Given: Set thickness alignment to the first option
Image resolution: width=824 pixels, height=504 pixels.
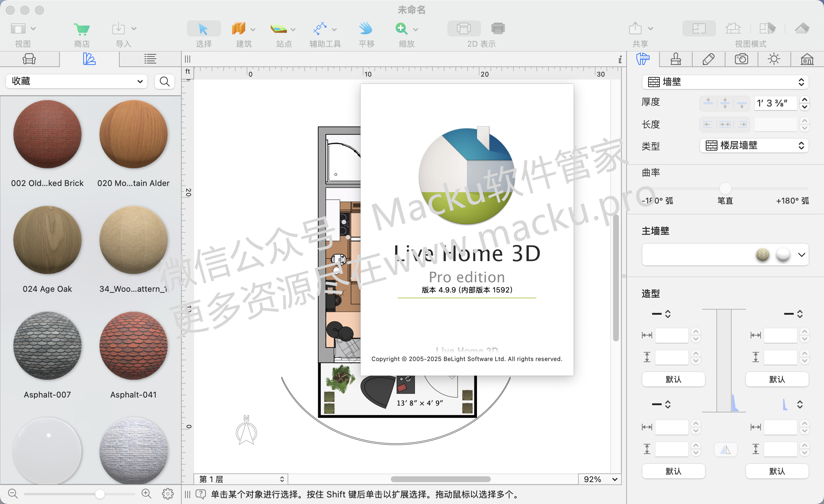Looking at the screenshot, I should coord(708,103).
